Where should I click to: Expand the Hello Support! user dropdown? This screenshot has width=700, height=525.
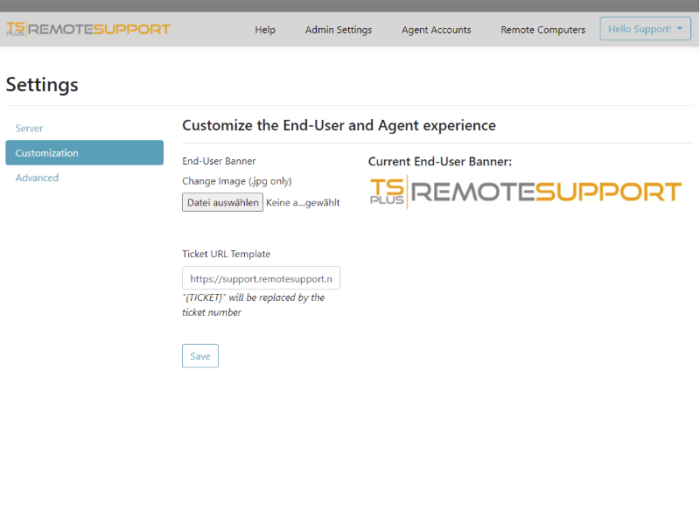(x=645, y=29)
